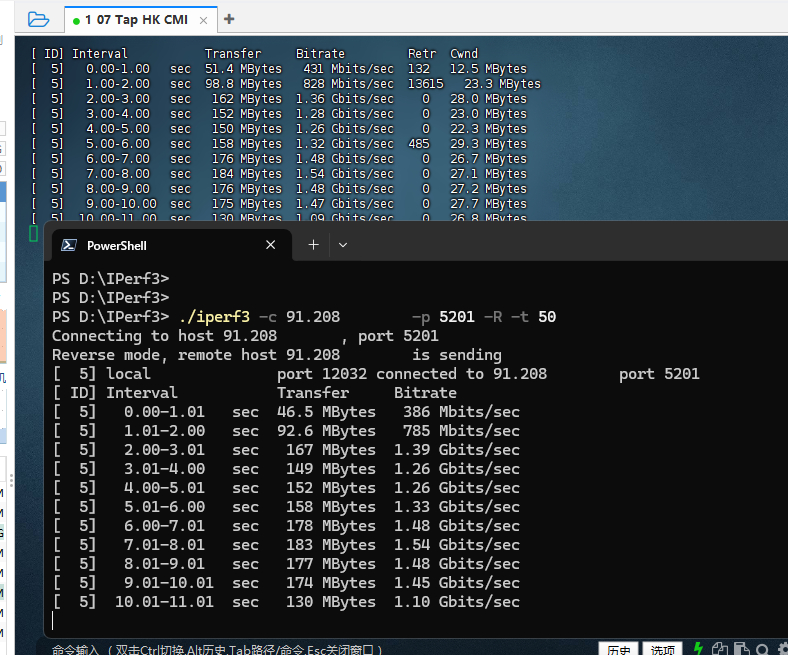The height and width of the screenshot is (655, 788).
Task: Click the 'Cwnd' column header in the SSH terminal
Action: (464, 54)
